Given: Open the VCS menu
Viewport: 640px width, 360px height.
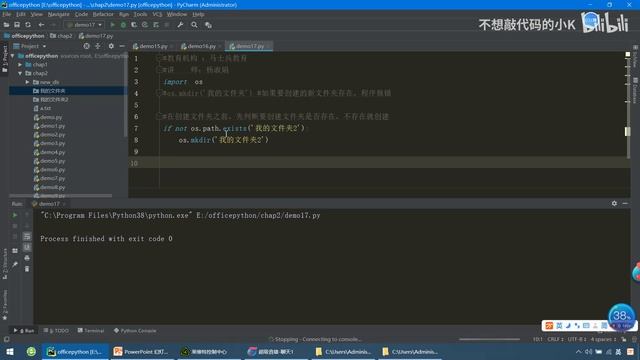Looking at the screenshot, I should click(157, 14).
